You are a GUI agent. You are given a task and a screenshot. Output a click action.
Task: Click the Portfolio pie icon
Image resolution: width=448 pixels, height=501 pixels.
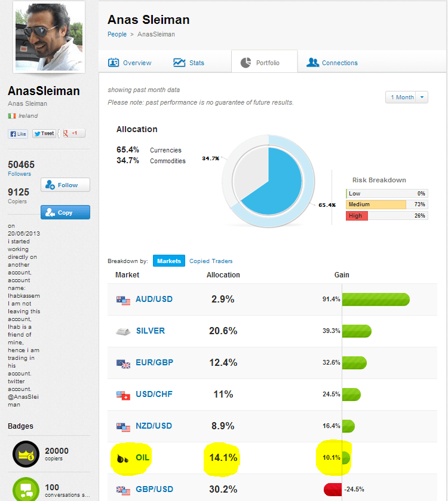[246, 63]
